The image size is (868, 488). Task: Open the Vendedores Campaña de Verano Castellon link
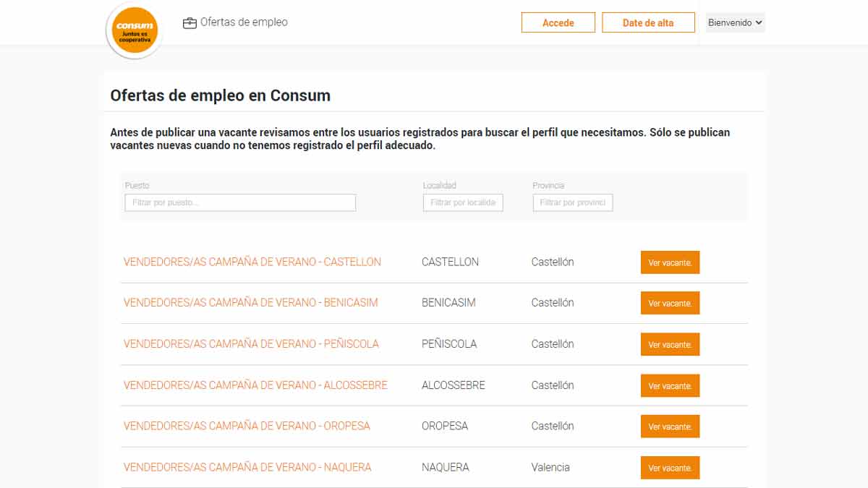252,262
